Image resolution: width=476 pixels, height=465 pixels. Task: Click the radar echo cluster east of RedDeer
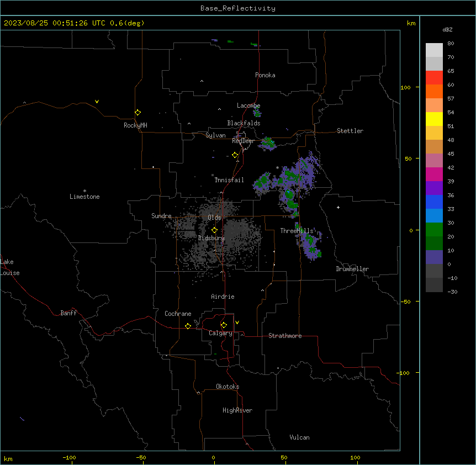tap(267, 144)
